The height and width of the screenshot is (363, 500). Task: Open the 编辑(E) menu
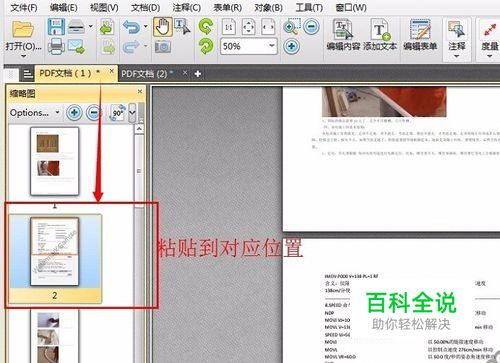(63, 7)
